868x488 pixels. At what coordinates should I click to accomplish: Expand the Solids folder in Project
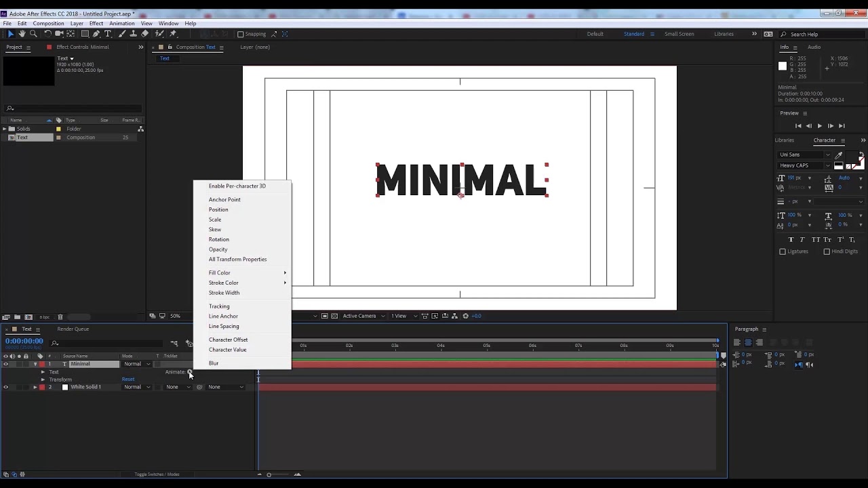4,129
